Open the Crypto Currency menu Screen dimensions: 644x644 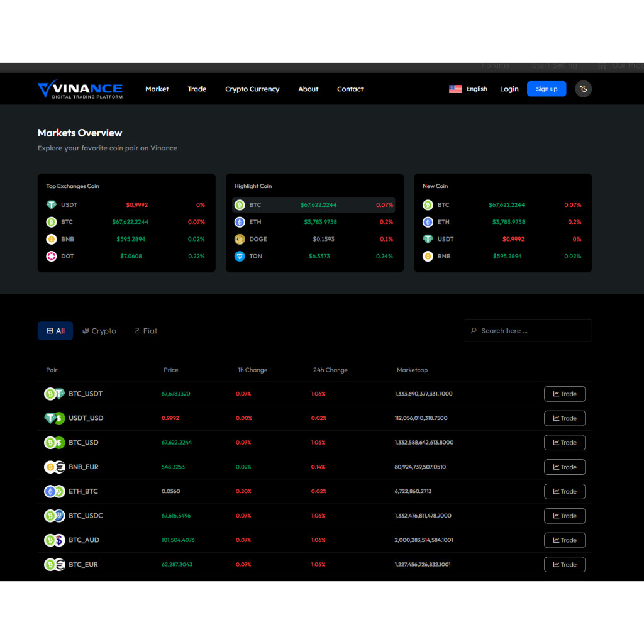click(252, 89)
